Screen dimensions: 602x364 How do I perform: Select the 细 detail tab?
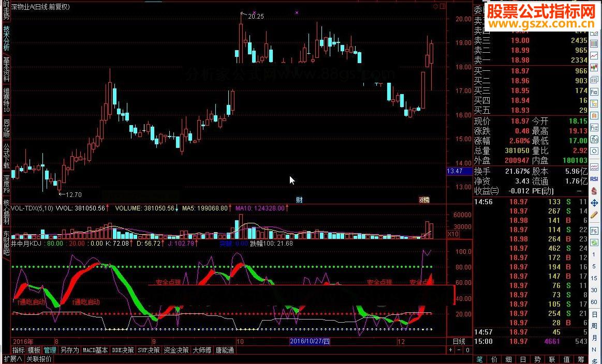click(509, 359)
